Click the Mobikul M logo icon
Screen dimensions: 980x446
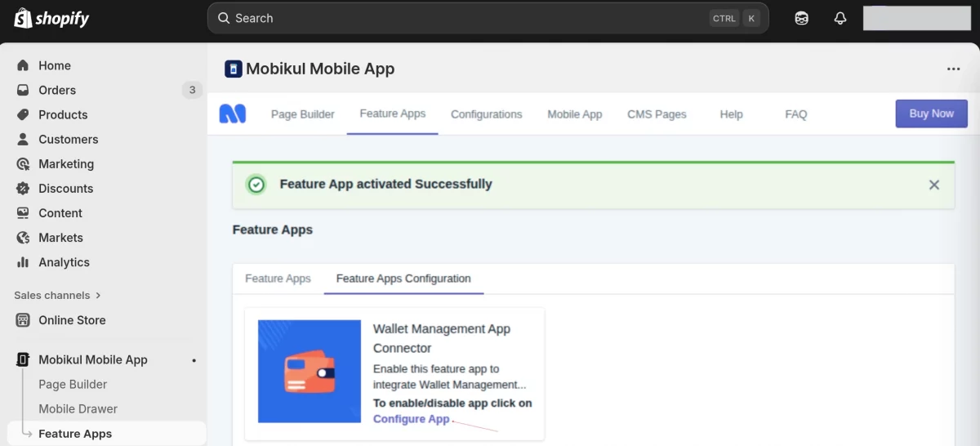(x=233, y=114)
